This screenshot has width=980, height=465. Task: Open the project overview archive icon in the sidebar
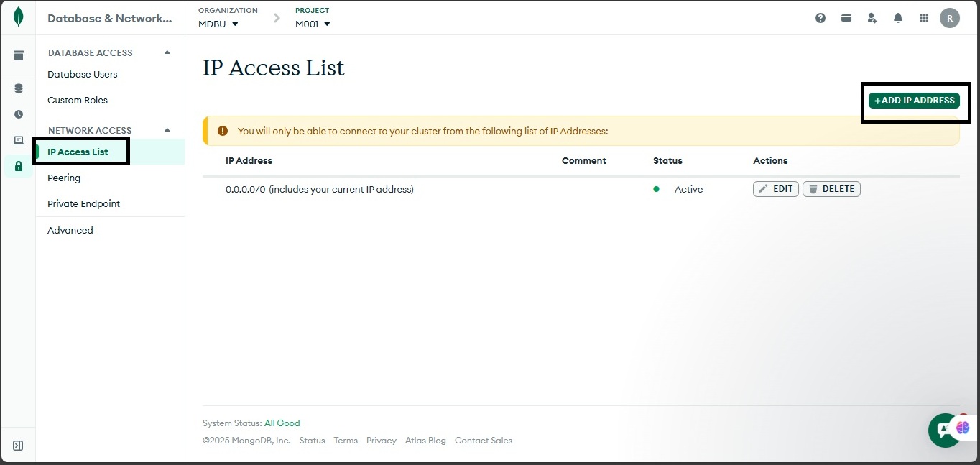tap(19, 55)
